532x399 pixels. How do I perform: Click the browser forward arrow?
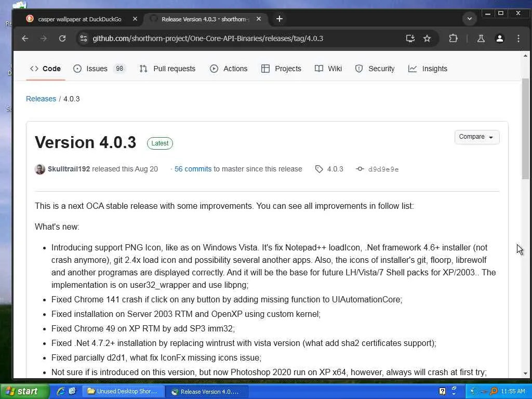(x=44, y=38)
